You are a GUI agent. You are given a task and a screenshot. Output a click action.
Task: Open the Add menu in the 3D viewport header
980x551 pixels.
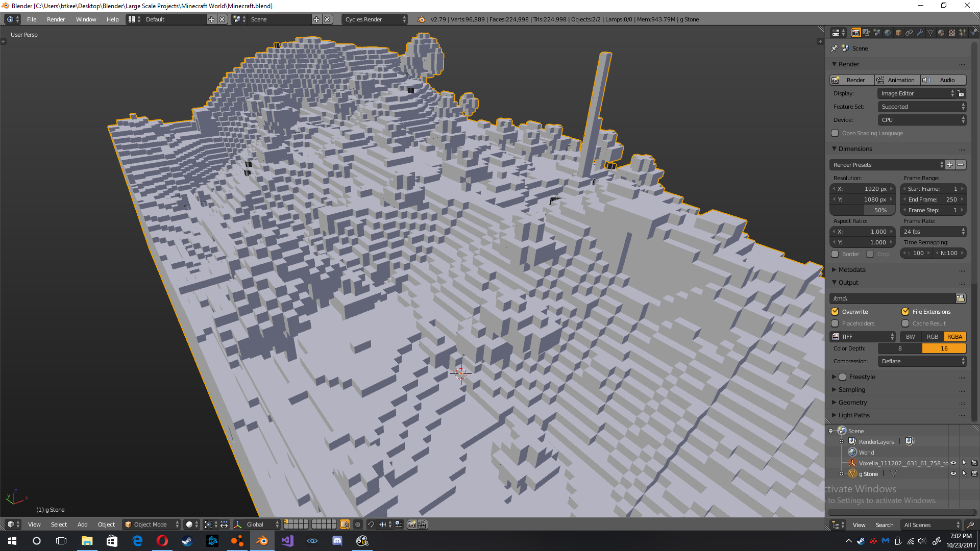coord(82,524)
